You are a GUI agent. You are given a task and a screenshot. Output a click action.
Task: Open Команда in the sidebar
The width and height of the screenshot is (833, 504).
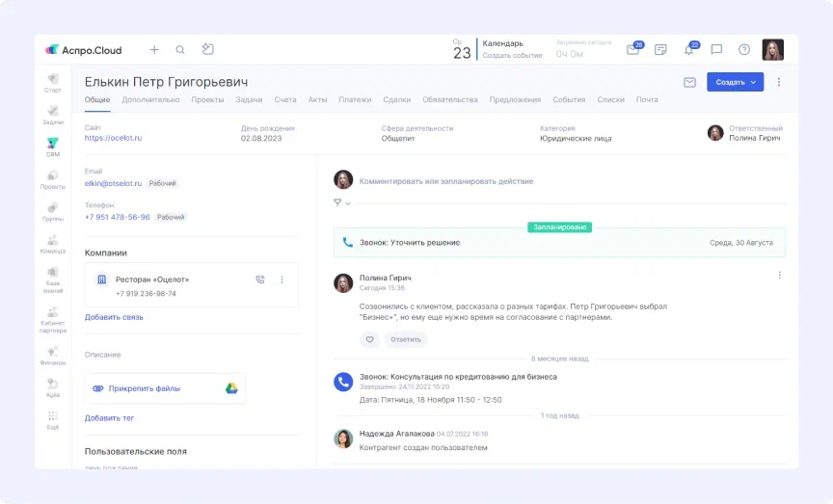53,245
